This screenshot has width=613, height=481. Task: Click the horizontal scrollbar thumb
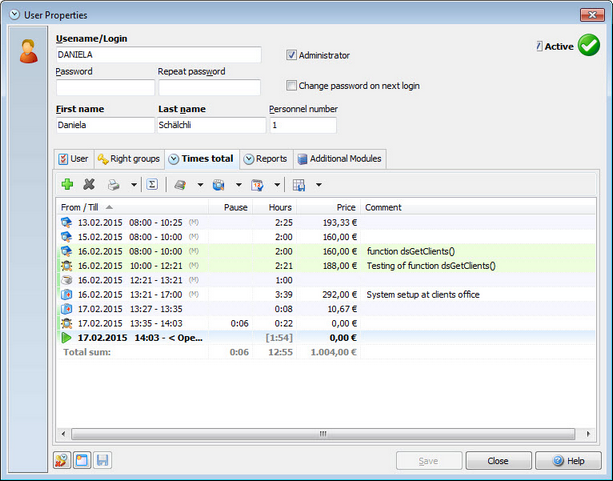(323, 434)
